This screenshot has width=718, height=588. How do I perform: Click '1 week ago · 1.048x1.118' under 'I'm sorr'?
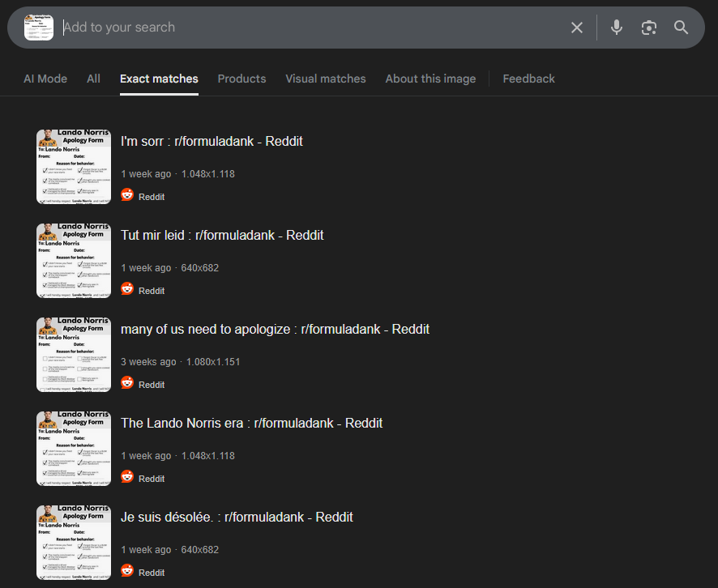click(177, 174)
